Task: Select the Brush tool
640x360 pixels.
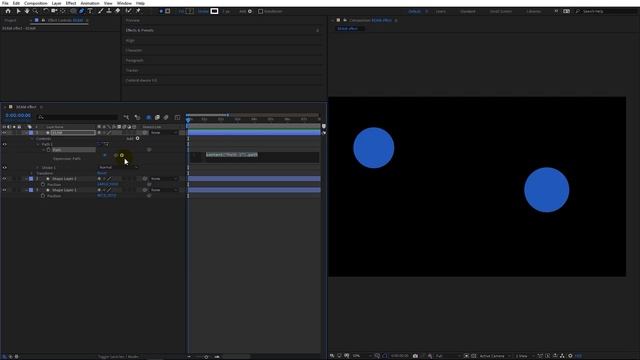Action: coord(100,11)
